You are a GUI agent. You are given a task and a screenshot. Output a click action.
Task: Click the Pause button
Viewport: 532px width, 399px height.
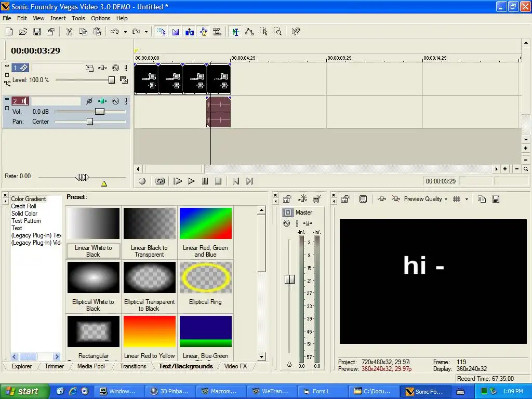205,181
